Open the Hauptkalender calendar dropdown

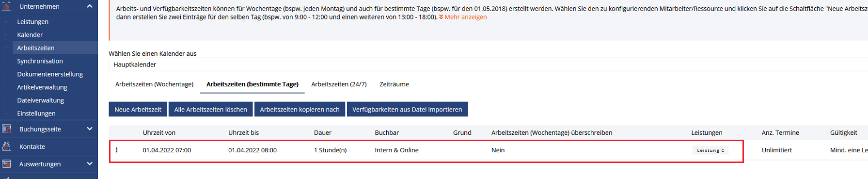(488, 65)
